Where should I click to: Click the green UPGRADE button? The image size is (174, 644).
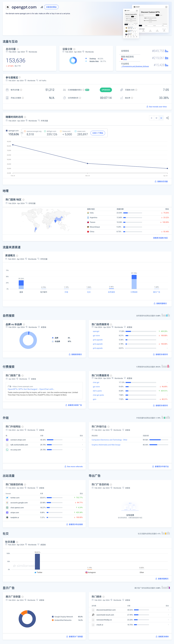click(x=106, y=90)
